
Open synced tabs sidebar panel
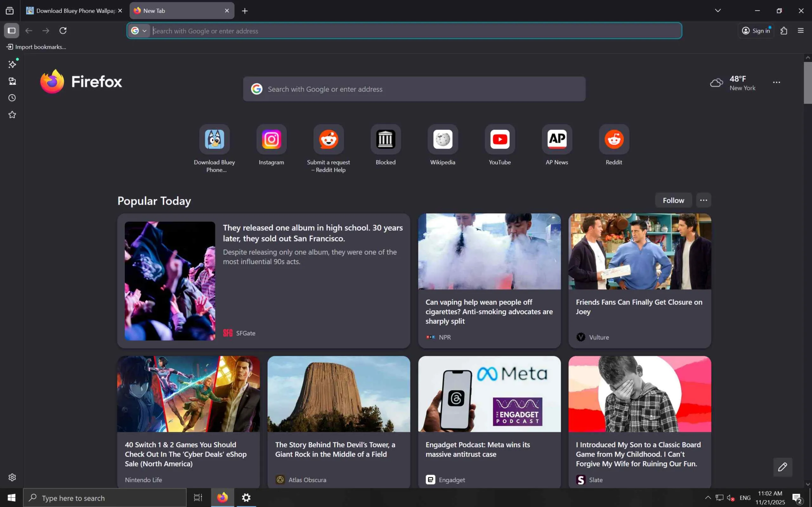(x=12, y=81)
